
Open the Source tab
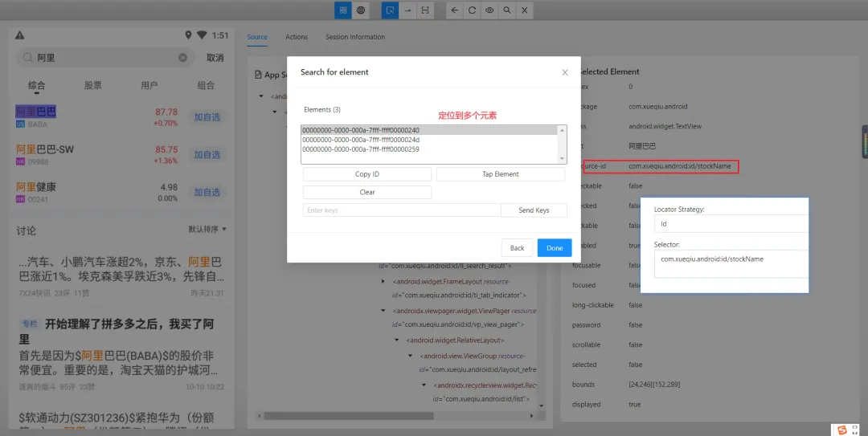tap(257, 37)
